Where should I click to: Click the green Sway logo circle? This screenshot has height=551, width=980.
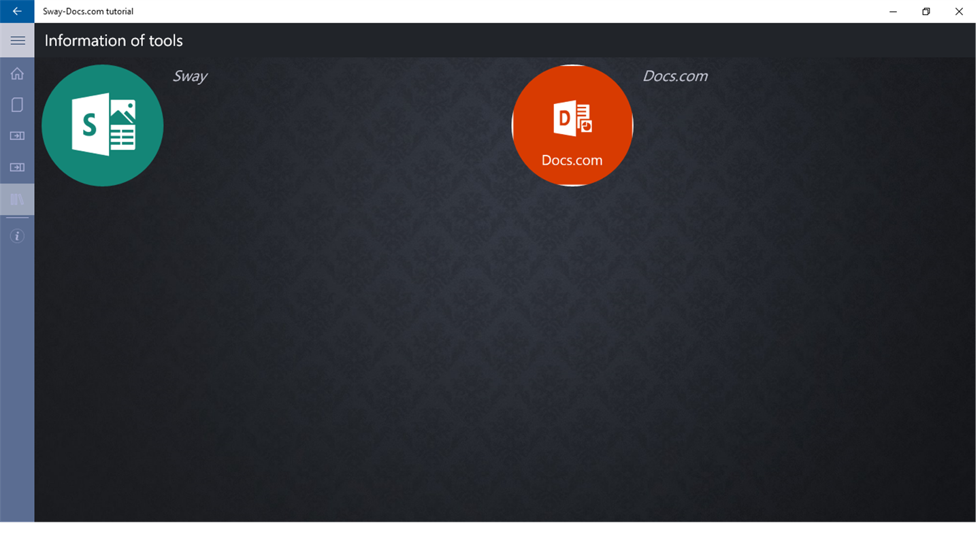(x=103, y=125)
